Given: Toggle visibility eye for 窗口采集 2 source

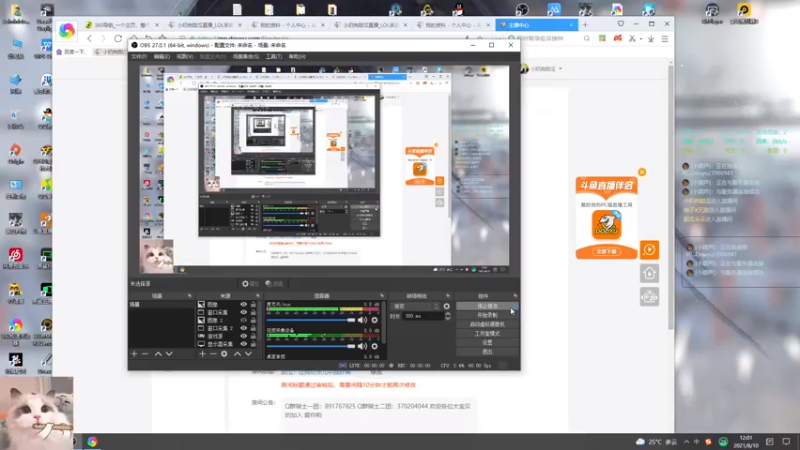Looking at the screenshot, I should [243, 328].
